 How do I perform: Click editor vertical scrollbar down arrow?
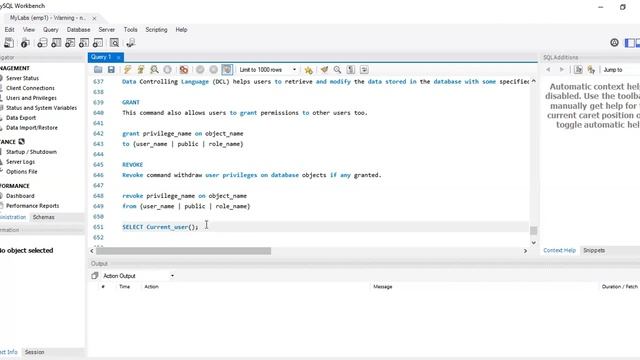(x=533, y=242)
